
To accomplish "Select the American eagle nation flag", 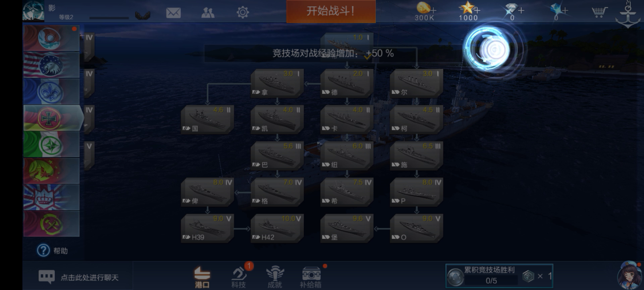I will coord(51,65).
